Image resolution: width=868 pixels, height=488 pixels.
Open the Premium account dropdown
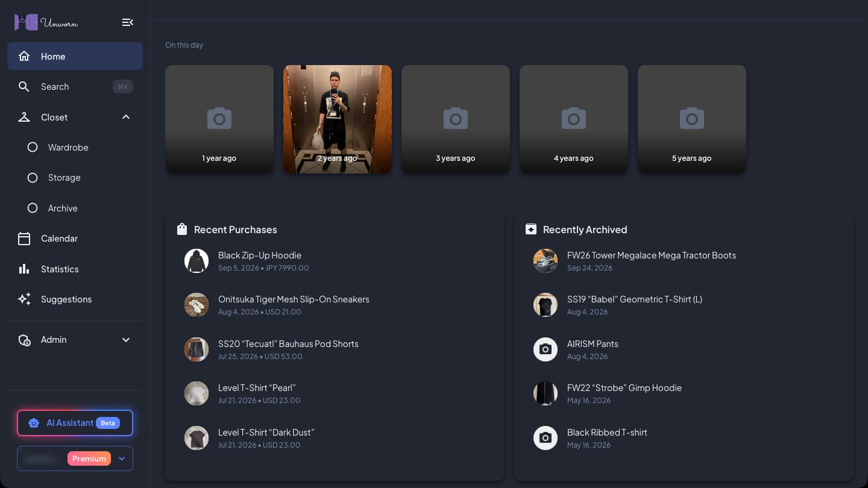coord(75,458)
